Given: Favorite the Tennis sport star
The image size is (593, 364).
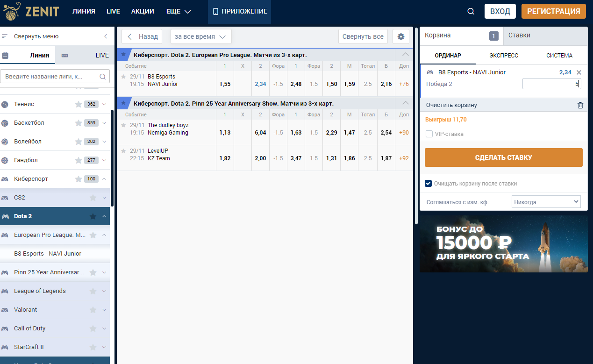Looking at the screenshot, I should [x=79, y=104].
